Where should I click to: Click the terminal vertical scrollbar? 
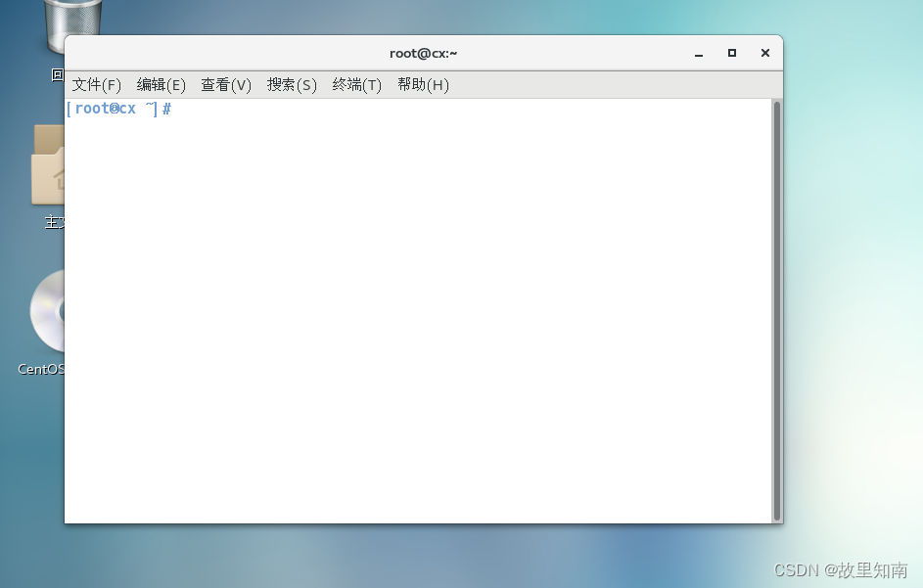click(x=777, y=311)
